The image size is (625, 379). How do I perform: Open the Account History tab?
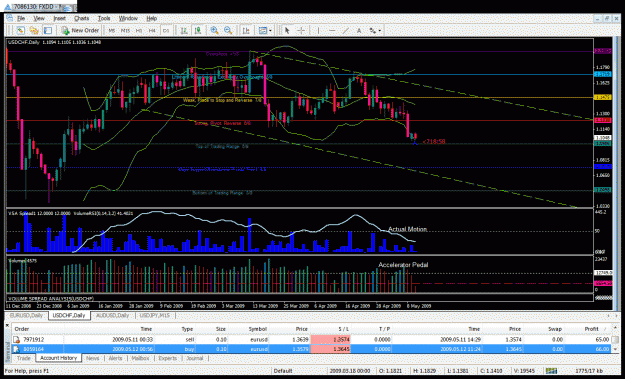pyautogui.click(x=58, y=358)
